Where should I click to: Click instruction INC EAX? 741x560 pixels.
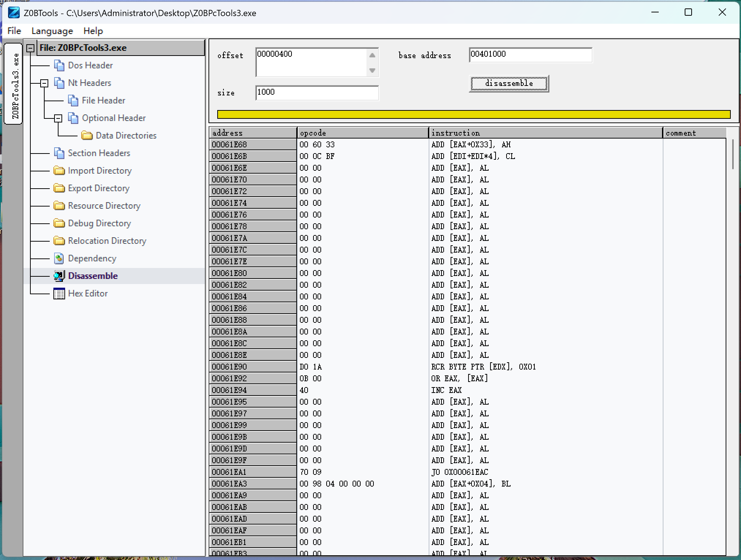(x=446, y=390)
